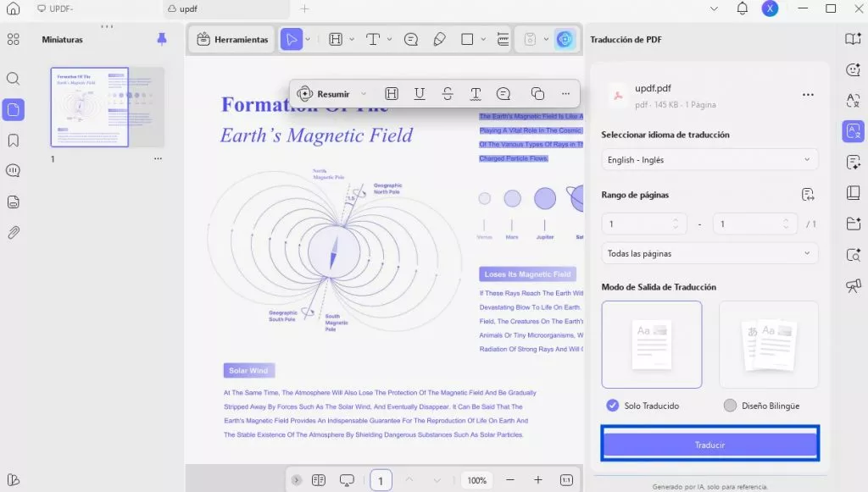Select the text tool in main toolbar
868x492 pixels.
pyautogui.click(x=373, y=39)
